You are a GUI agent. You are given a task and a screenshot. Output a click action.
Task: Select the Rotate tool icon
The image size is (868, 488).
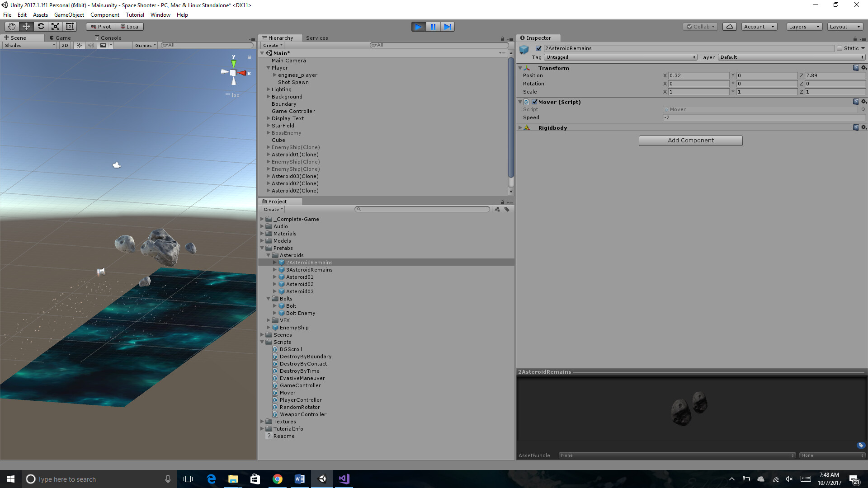point(41,27)
